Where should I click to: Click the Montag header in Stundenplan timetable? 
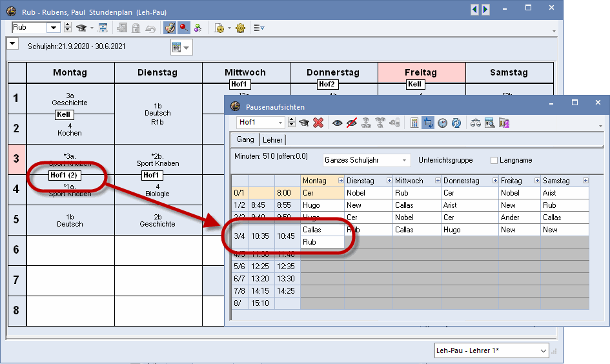coord(70,73)
